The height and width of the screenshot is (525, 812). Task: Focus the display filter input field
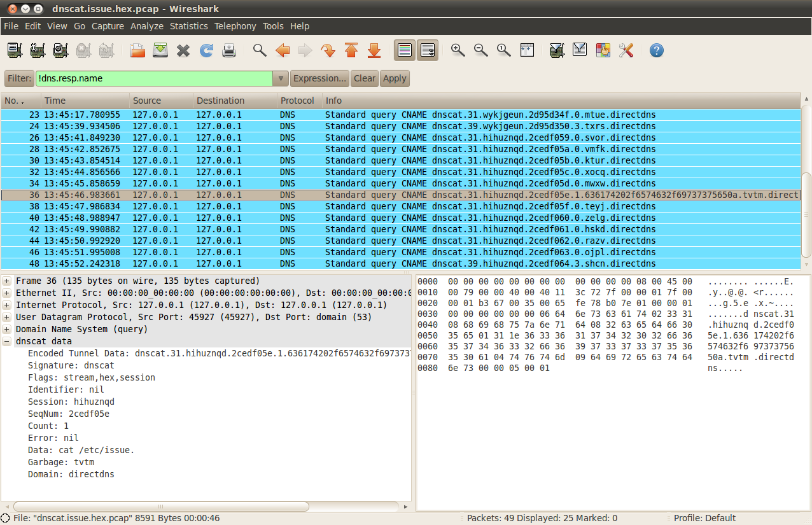point(154,78)
